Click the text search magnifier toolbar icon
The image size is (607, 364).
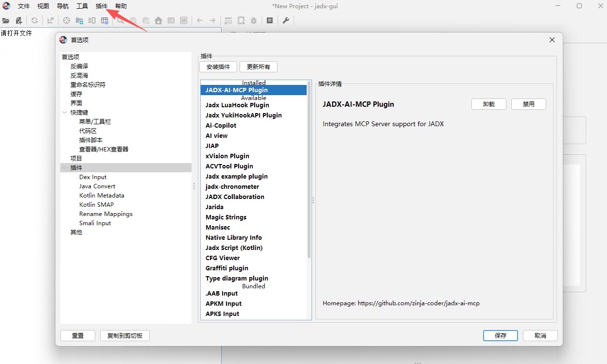tap(120, 20)
